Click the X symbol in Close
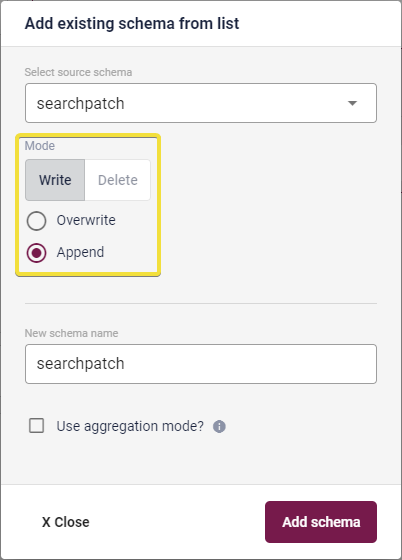 46,522
